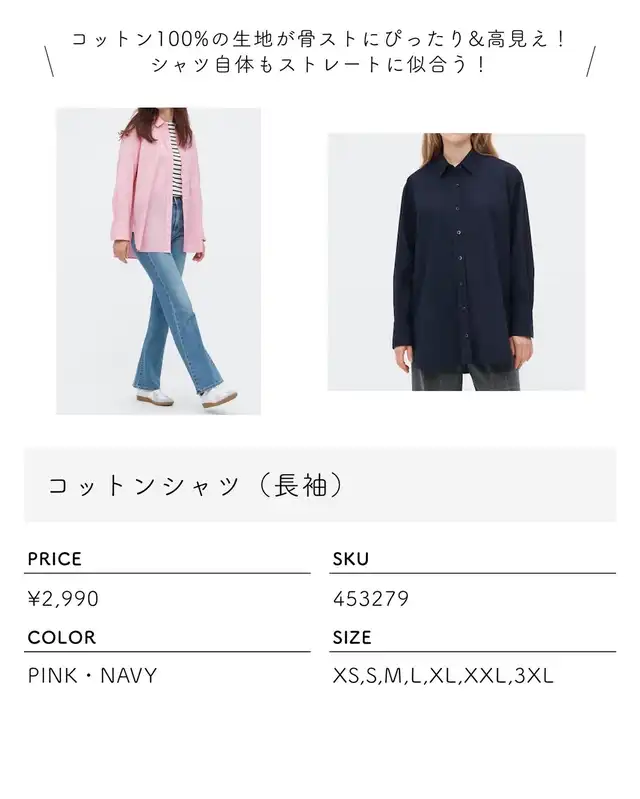Open the navy shirt model photo
Screen dimensions: 640x799
pyautogui.click(x=457, y=262)
